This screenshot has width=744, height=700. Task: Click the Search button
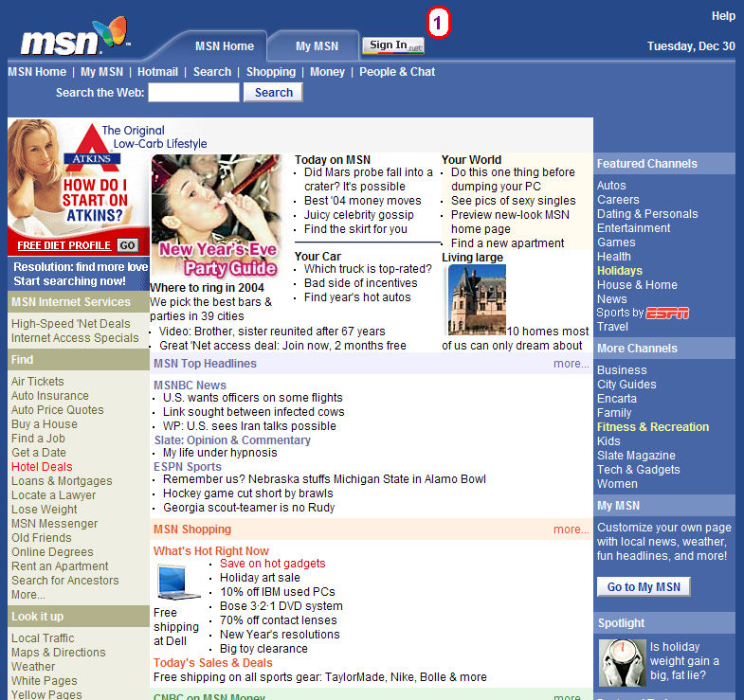click(273, 93)
